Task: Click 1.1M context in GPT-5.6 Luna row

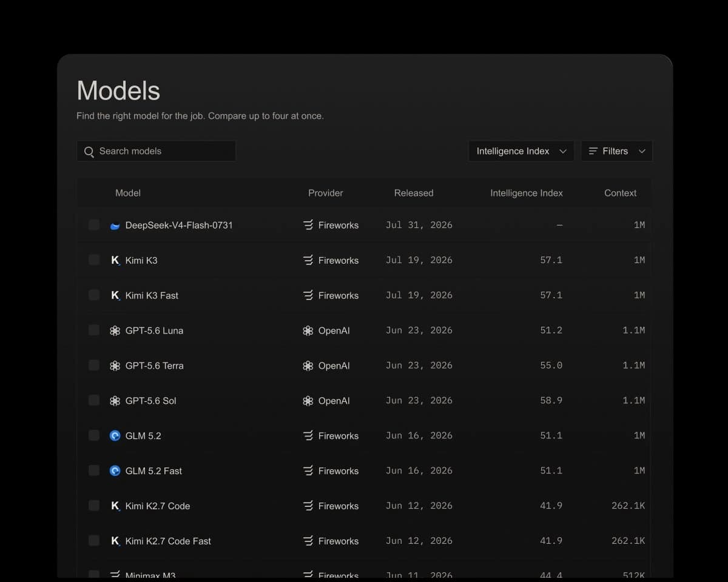Action: 633,330
